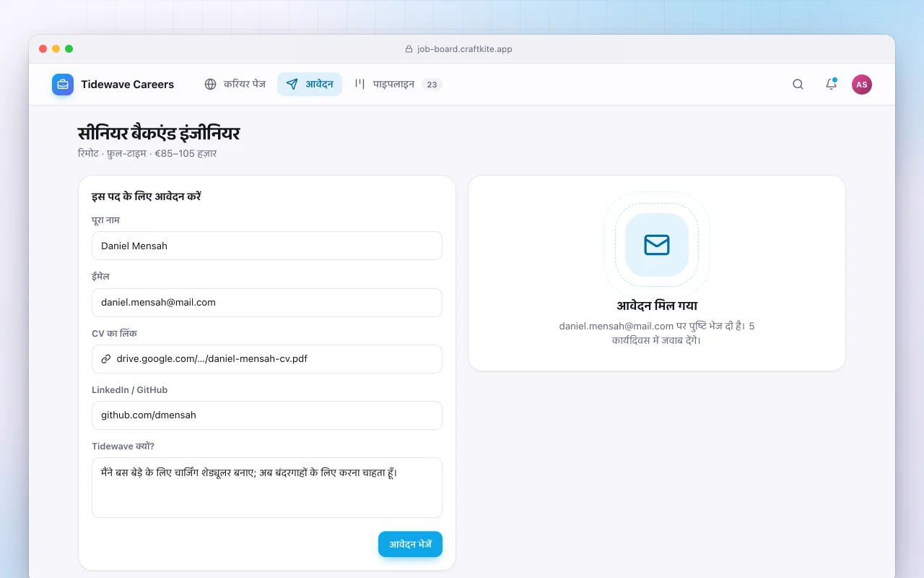The image size is (924, 578).
Task: Switch to the करियर पेज tab
Action: pos(235,85)
